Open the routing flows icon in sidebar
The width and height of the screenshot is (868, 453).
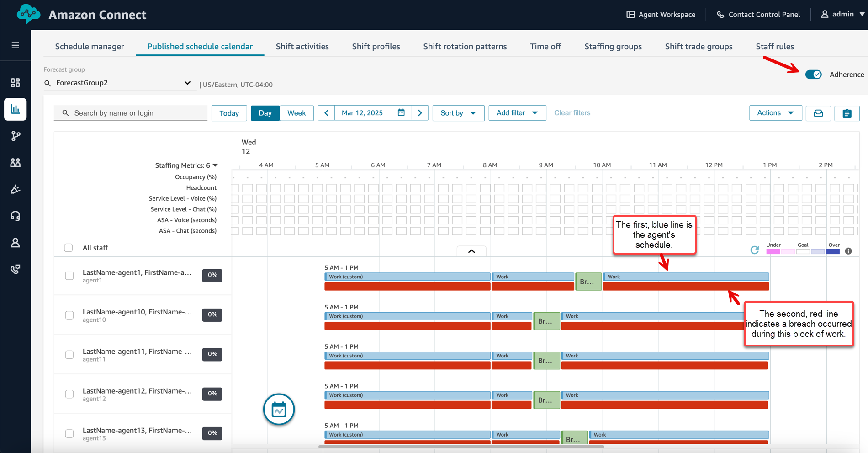click(x=15, y=136)
